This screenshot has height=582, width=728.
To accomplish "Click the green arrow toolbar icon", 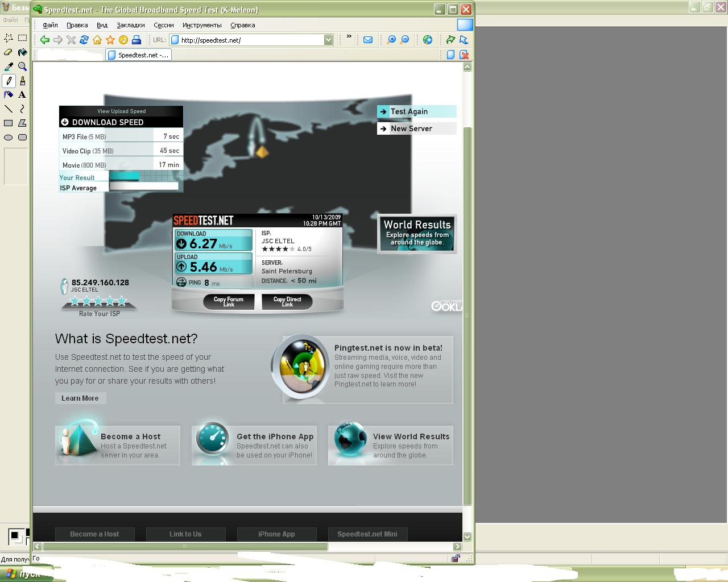I will coord(451,40).
